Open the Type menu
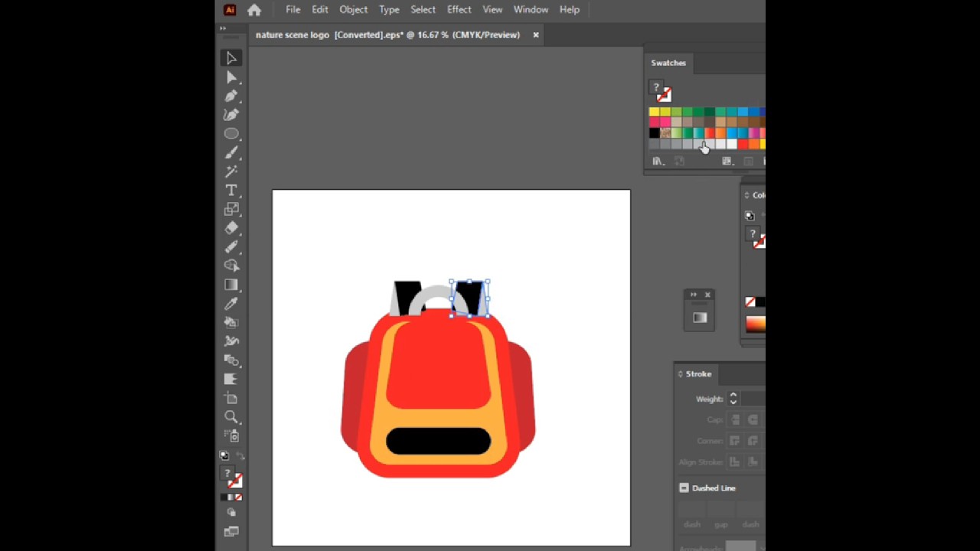Image resolution: width=980 pixels, height=551 pixels. (x=389, y=10)
